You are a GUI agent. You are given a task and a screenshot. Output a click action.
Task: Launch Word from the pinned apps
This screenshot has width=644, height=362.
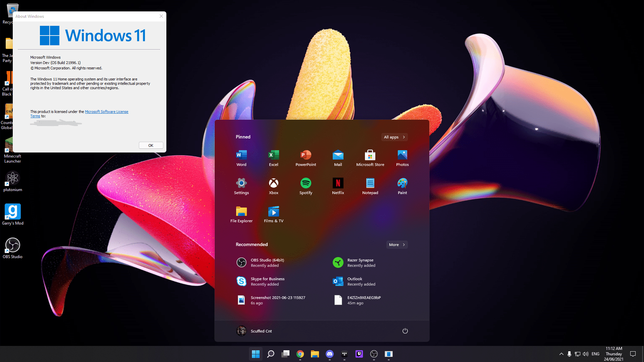(x=241, y=155)
